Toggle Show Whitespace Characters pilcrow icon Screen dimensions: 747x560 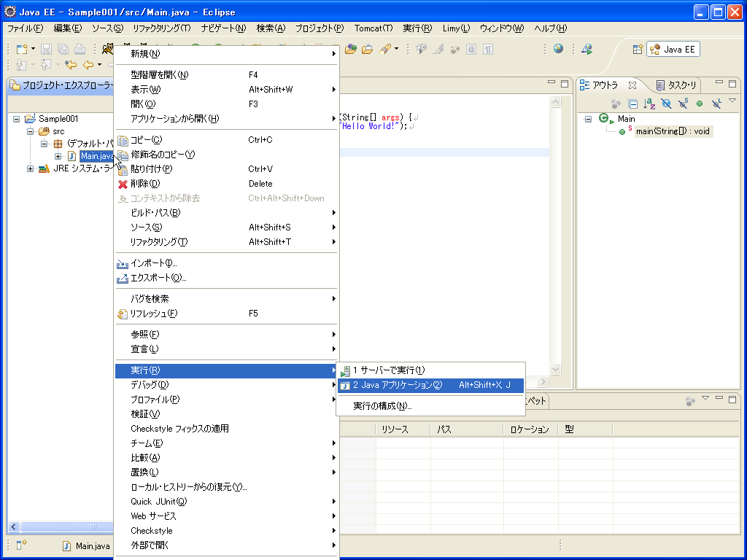(x=488, y=49)
